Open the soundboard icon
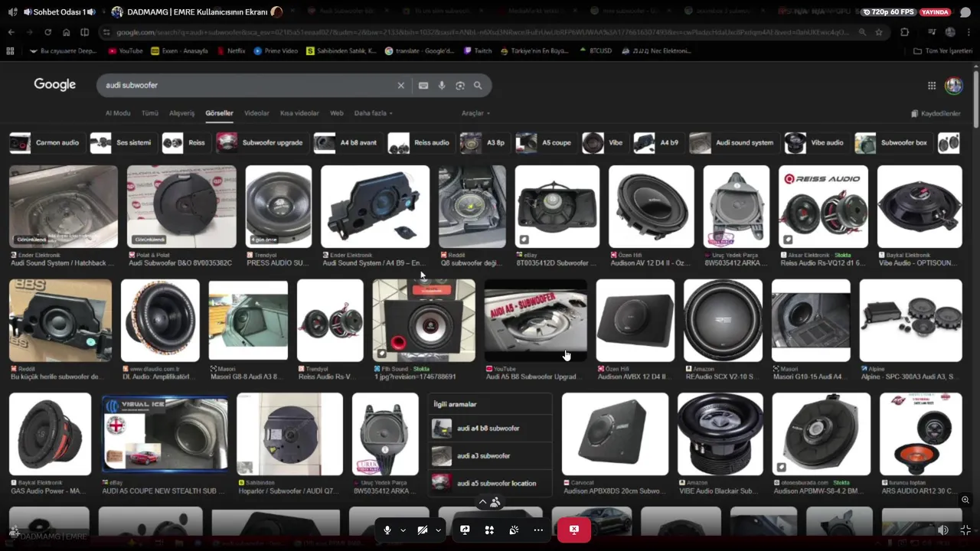Viewport: 980px width, 551px height. pos(514,530)
